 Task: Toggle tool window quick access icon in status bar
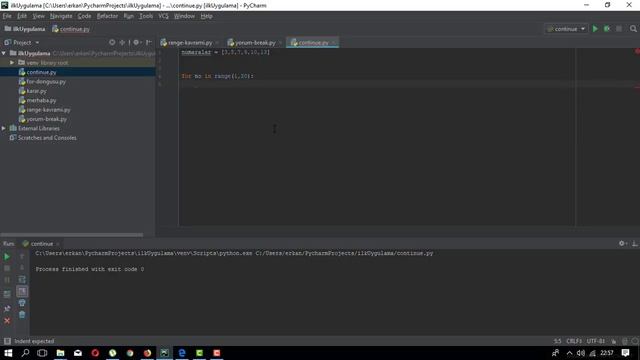click(x=7, y=341)
